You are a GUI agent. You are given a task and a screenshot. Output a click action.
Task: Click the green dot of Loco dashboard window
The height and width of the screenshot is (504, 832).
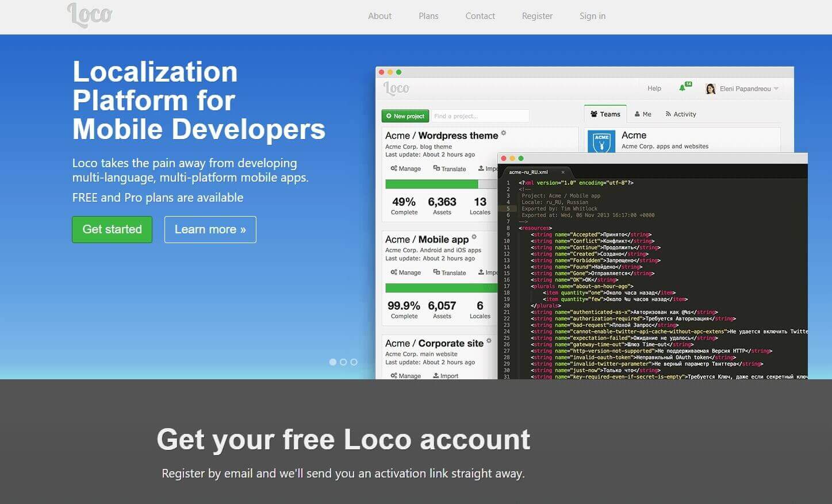(398, 72)
